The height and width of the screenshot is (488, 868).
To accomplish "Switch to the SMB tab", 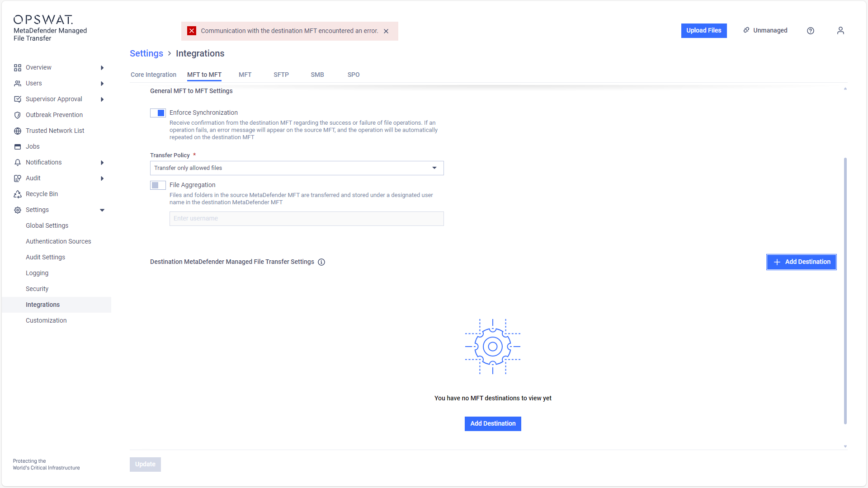I will coord(317,75).
